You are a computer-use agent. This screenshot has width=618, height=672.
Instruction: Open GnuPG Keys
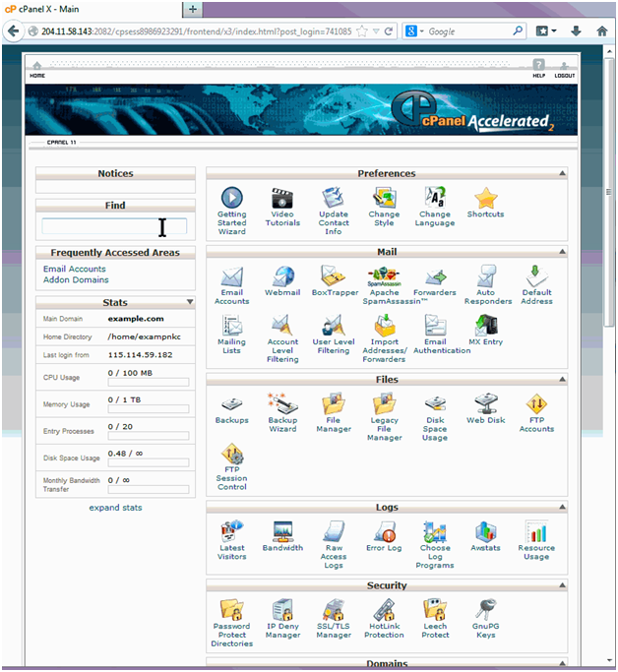(x=485, y=619)
